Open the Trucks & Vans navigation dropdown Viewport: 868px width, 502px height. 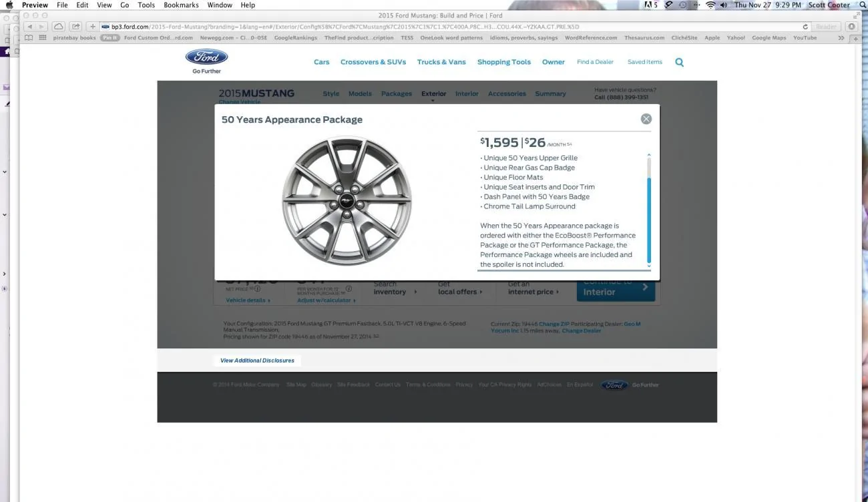441,62
